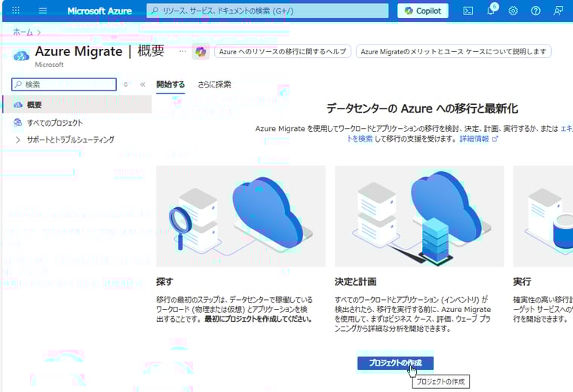Click the small settings icon next to sidebar search
The width and height of the screenshot is (573, 392).
pos(126,84)
